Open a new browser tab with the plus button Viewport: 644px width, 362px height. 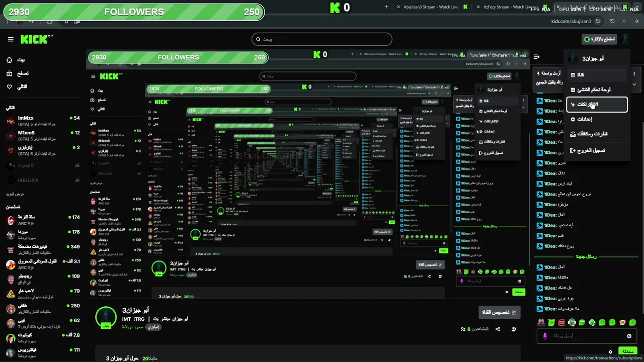pos(386,7)
